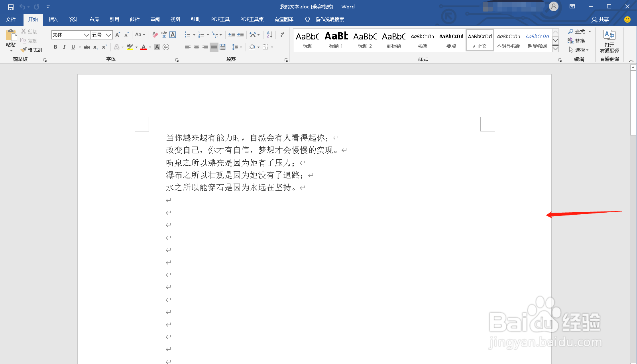Toggle bold formatting
637x364 pixels.
coord(55,47)
